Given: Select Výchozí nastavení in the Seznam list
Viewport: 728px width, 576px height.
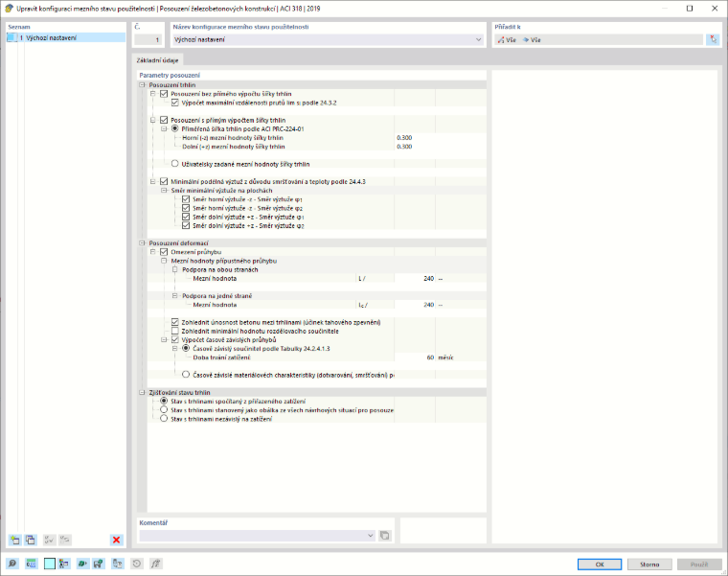Looking at the screenshot, I should [66, 38].
